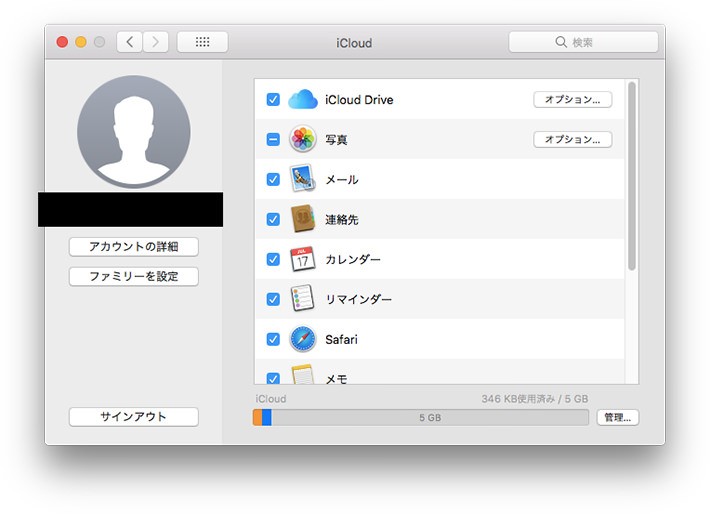710x514 pixels.
Task: Uncheck the メモ (Notes) checkbox
Action: pos(273,378)
